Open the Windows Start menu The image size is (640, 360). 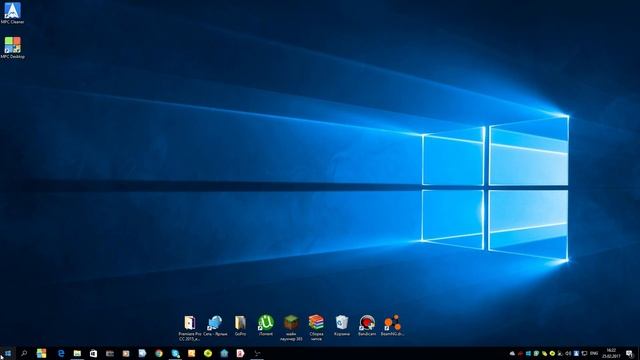tap(8, 353)
